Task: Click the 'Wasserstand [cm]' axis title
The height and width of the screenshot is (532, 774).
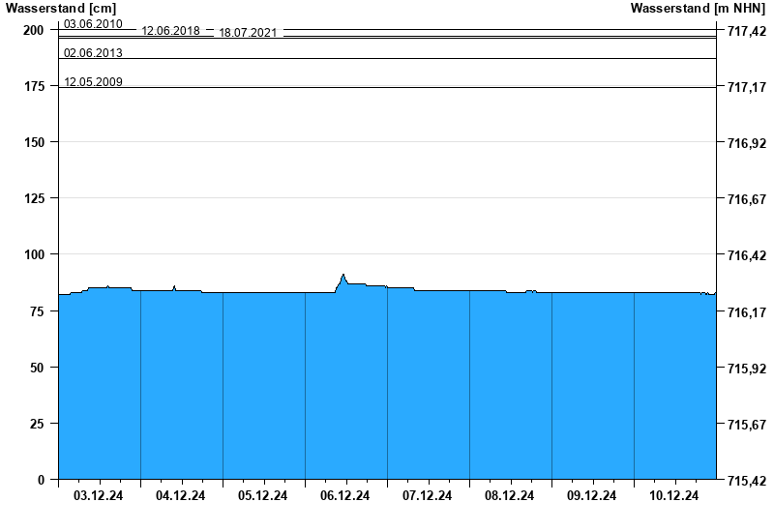Action: click(60, 9)
